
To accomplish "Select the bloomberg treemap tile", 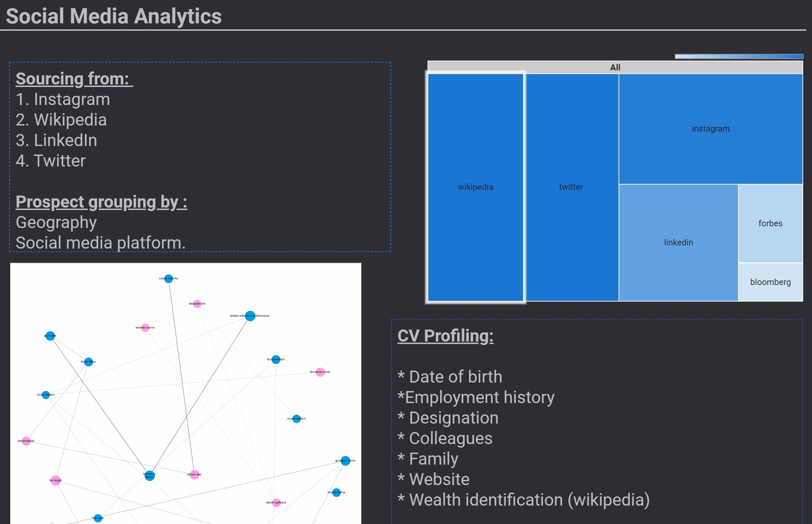I will [770, 282].
